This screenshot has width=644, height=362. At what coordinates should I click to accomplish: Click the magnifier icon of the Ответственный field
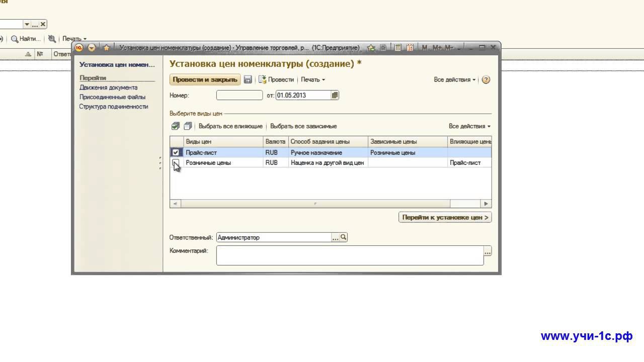(344, 237)
